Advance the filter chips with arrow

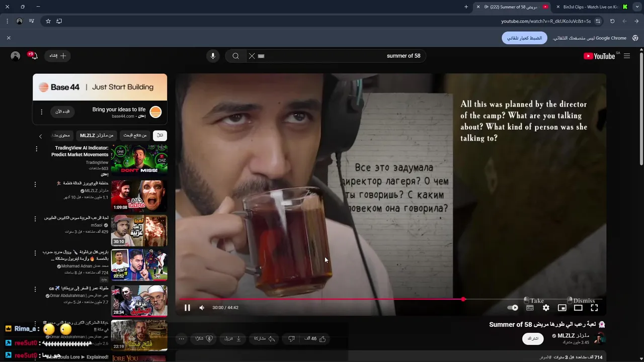pyautogui.click(x=40, y=136)
